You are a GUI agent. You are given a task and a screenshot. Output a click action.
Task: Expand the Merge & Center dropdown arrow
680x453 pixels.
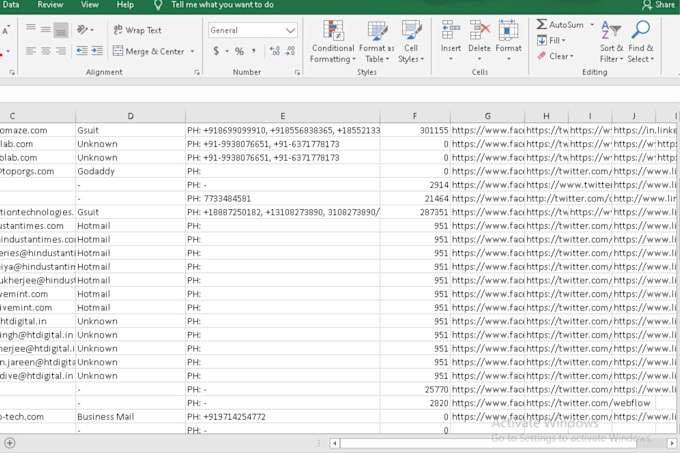pyautogui.click(x=193, y=51)
